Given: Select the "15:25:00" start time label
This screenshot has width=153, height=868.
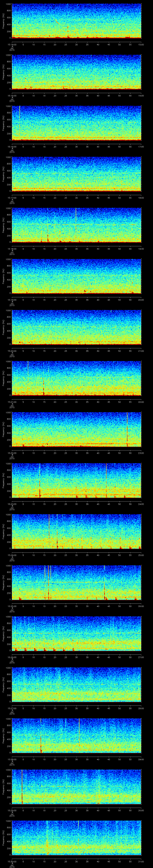Looking at the screenshot, I should [12, 606].
